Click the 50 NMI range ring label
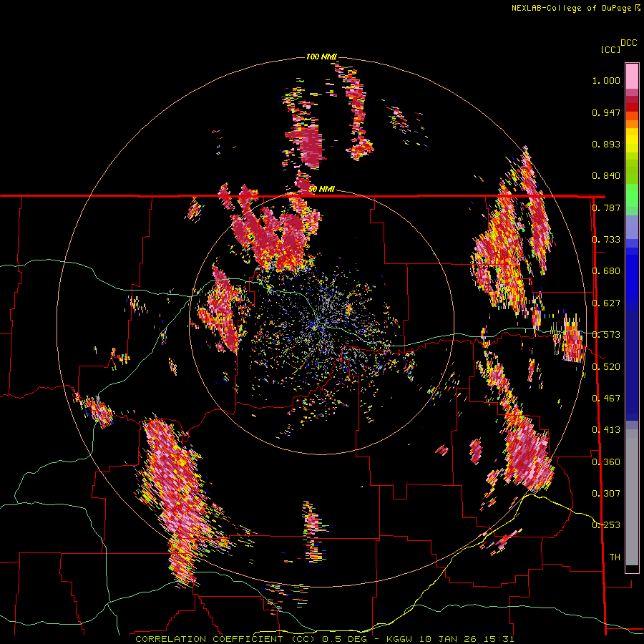Image resolution: width=644 pixels, height=644 pixels. point(321,189)
